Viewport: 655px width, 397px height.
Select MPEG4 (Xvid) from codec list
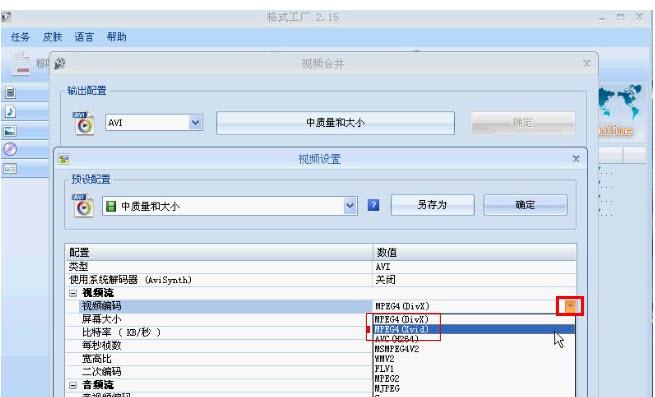tap(474, 329)
